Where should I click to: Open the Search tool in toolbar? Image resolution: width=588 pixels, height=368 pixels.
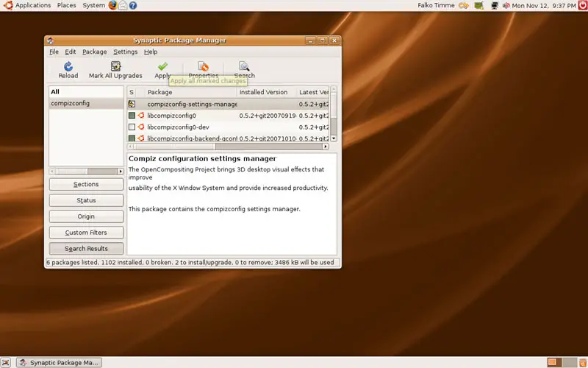pyautogui.click(x=245, y=66)
